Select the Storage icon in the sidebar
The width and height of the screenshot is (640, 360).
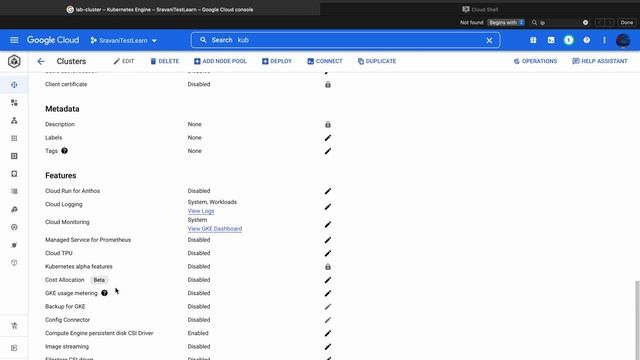(x=14, y=174)
